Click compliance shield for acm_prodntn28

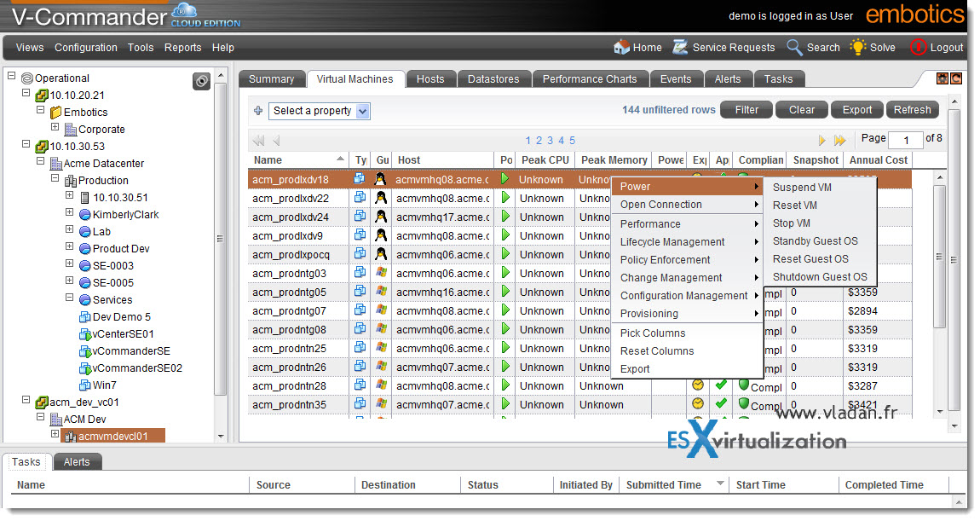tap(743, 385)
